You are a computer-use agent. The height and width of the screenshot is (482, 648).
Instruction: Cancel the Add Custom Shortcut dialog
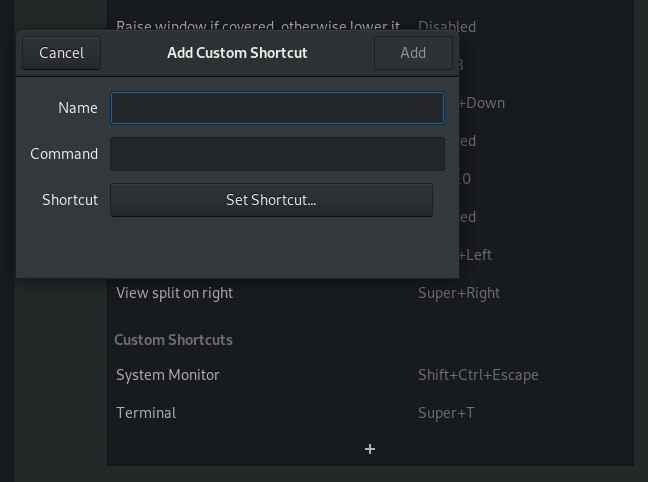coord(62,53)
